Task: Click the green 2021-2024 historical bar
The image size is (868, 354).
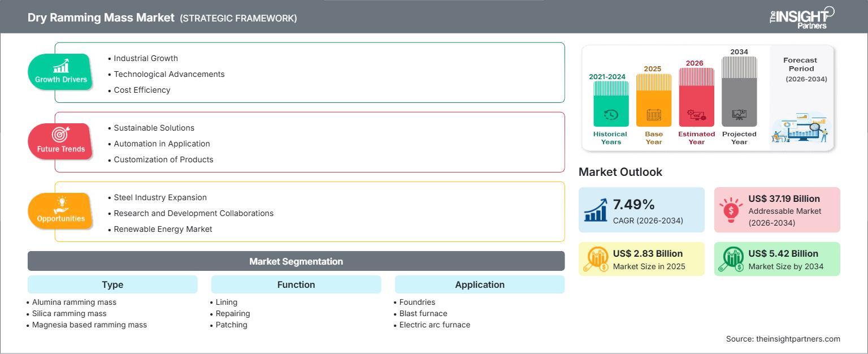Action: click(x=611, y=104)
